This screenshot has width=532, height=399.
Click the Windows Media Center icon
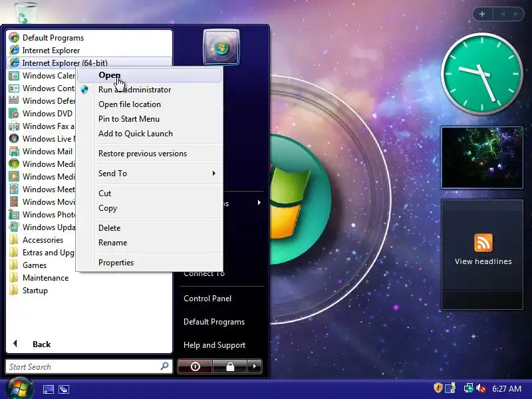[x=14, y=164]
